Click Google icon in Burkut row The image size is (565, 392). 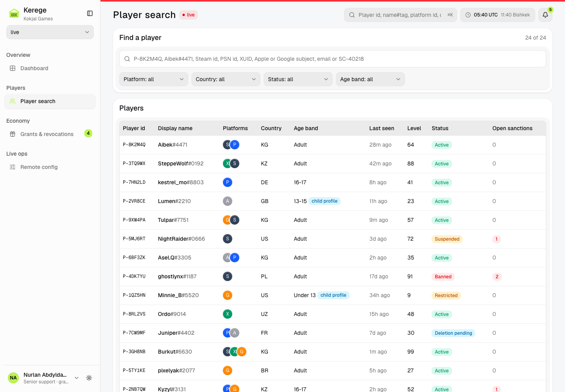(242, 352)
